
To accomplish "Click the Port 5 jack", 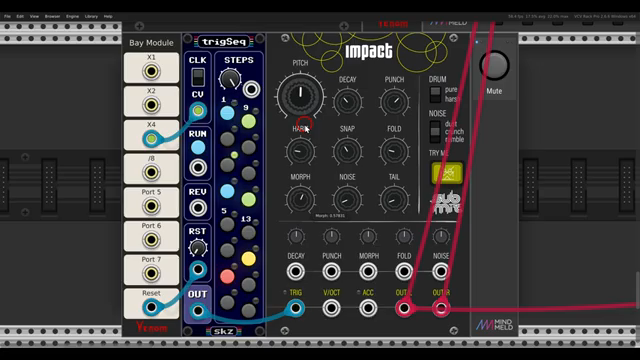I will [151, 207].
